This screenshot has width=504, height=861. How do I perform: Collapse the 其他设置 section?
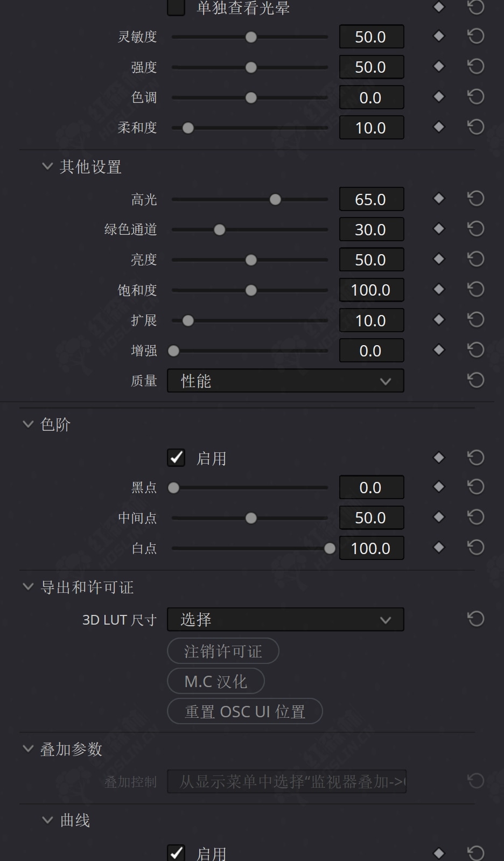click(x=47, y=166)
